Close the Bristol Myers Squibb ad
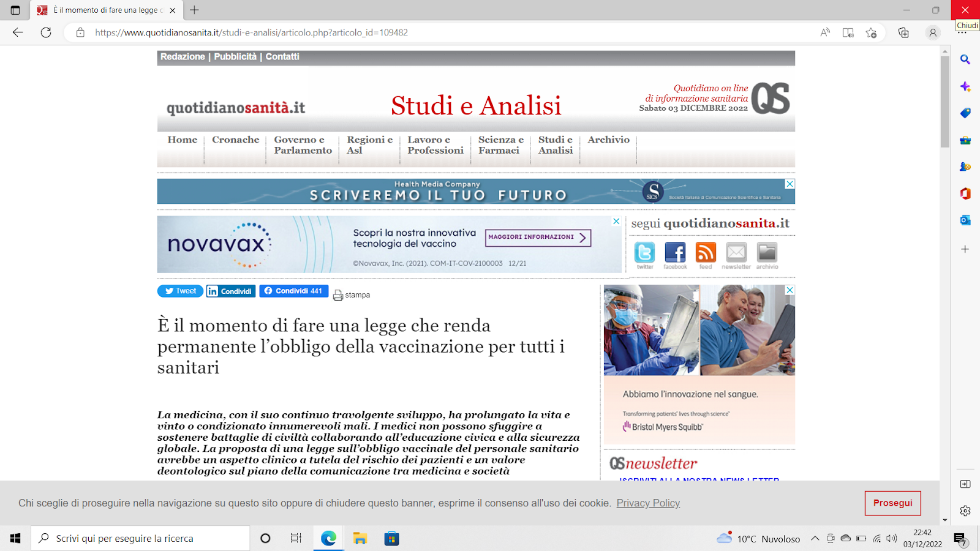Image resolution: width=980 pixels, height=551 pixels. [x=790, y=290]
